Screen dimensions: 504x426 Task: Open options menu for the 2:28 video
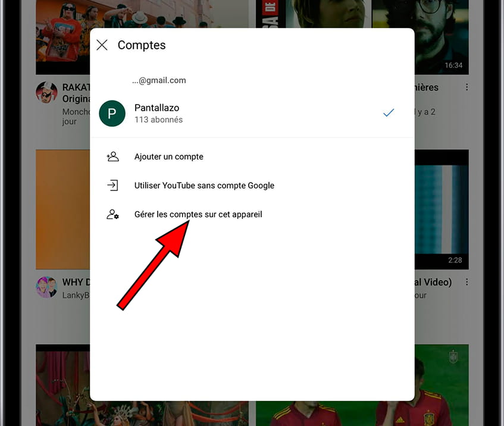467,282
